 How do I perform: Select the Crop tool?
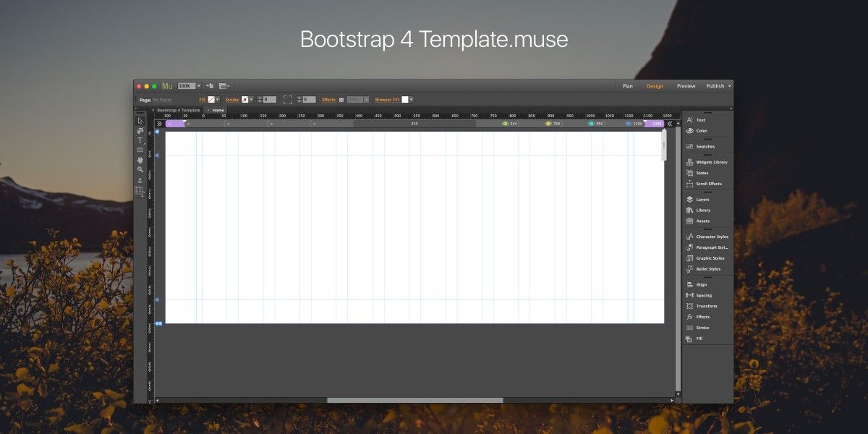pos(140,130)
